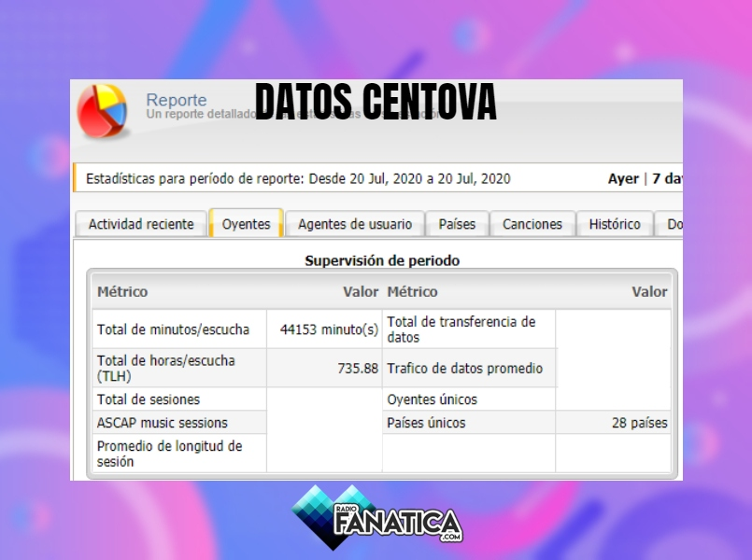Click the 44153 minuto(s) value
The image size is (752, 560).
[329, 329]
